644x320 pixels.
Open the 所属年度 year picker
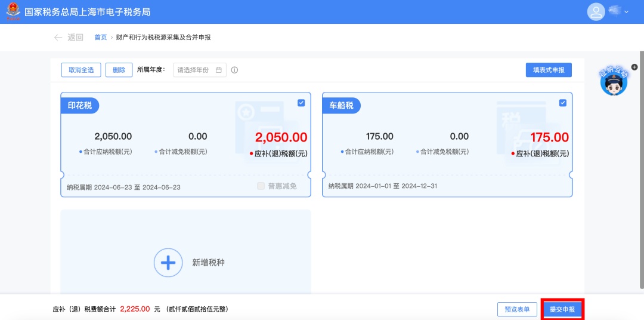point(194,70)
